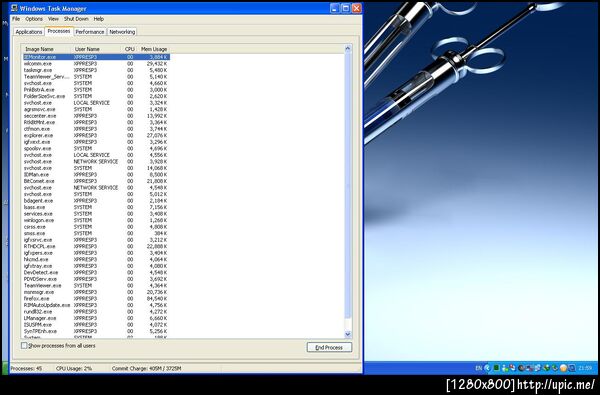Select the msnmsgr.exe process
600x395 pixels.
[96, 292]
